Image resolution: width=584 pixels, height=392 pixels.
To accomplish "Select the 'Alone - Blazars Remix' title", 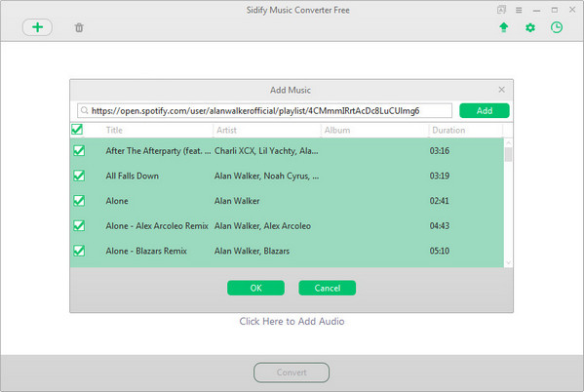I will pos(146,251).
